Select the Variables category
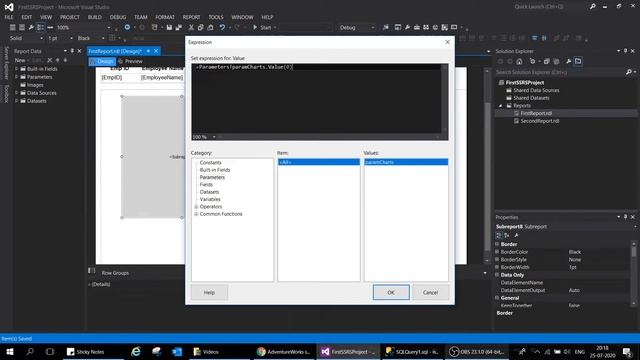The width and height of the screenshot is (640, 360). (x=210, y=199)
